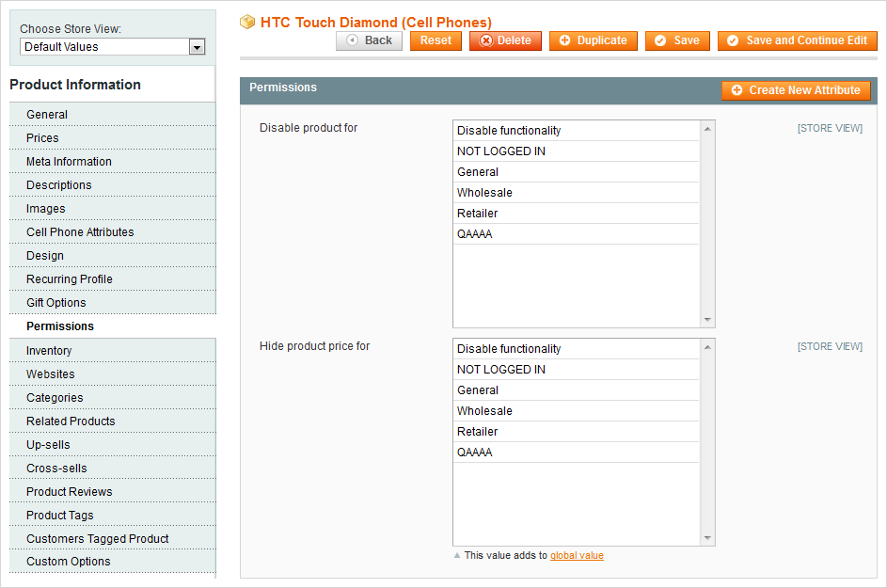887x588 pixels.
Task: Delete the HTC Touch Diamond product
Action: click(x=505, y=40)
